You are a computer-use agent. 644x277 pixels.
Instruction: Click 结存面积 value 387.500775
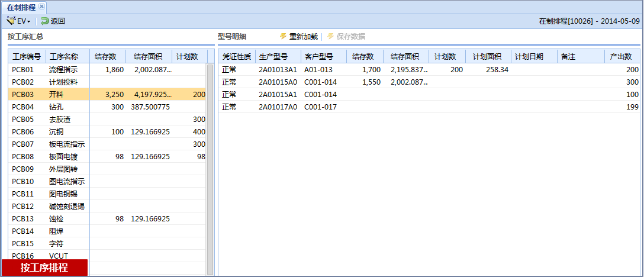[150, 107]
